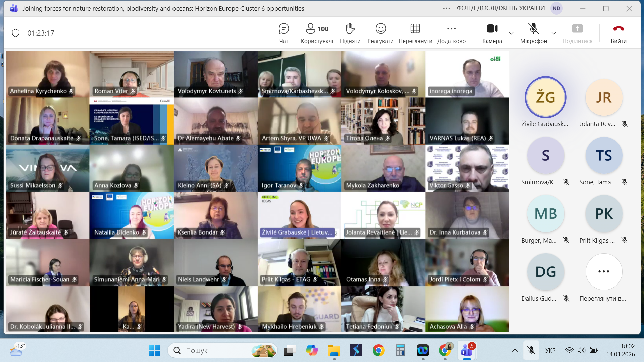This screenshot has height=362, width=644.
Task: Open the Переглянути view options
Action: [x=415, y=33]
